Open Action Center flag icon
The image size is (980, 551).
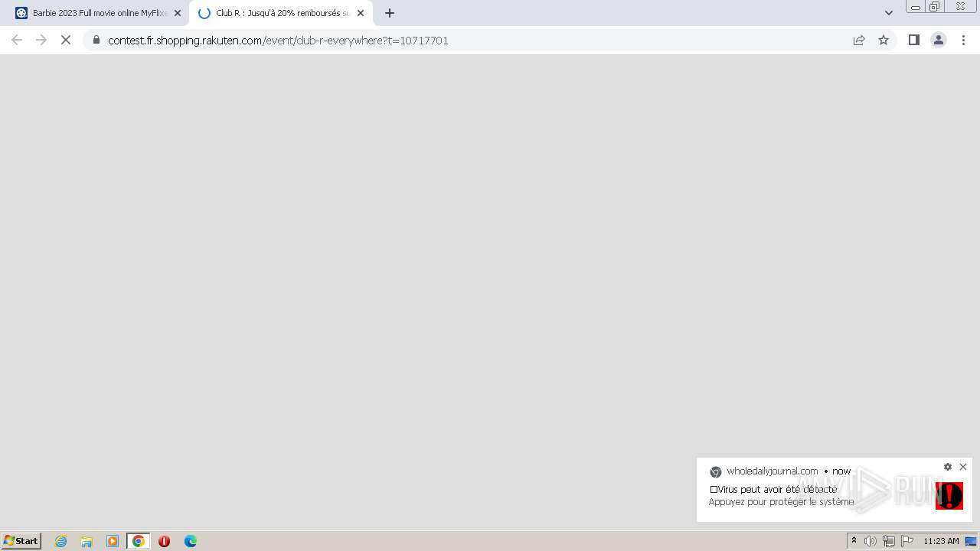(x=907, y=541)
